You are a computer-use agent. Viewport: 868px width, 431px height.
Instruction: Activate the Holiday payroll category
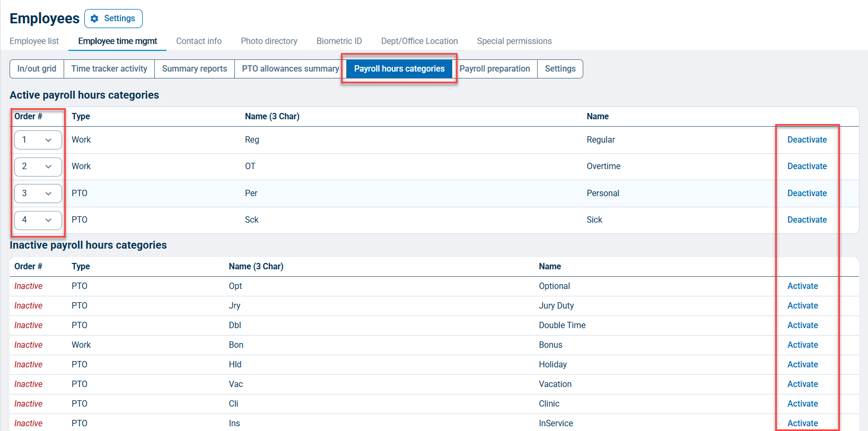pos(803,365)
